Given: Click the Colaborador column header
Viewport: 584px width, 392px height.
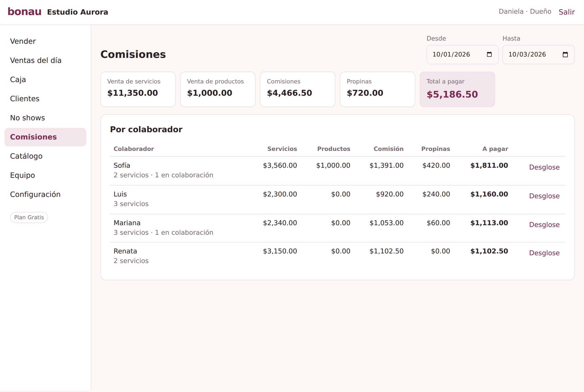Looking at the screenshot, I should click(134, 149).
